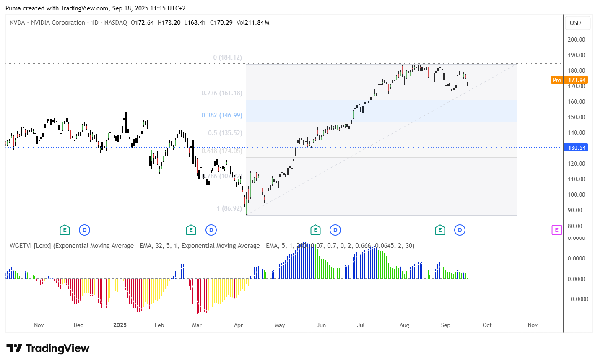The width and height of the screenshot is (598, 364).
Task: Click the dividend D icon in March
Action: coord(211,230)
